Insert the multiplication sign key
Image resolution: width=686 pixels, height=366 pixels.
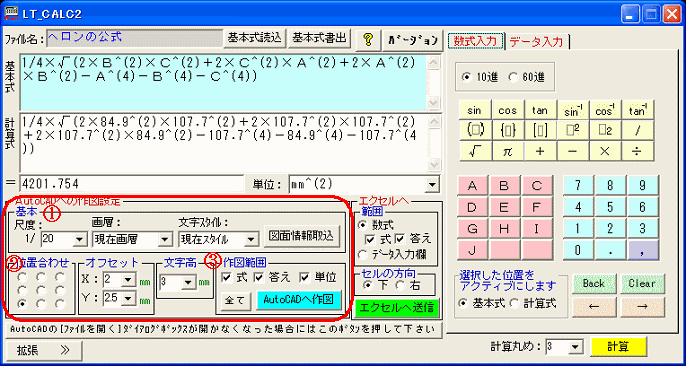(x=605, y=151)
